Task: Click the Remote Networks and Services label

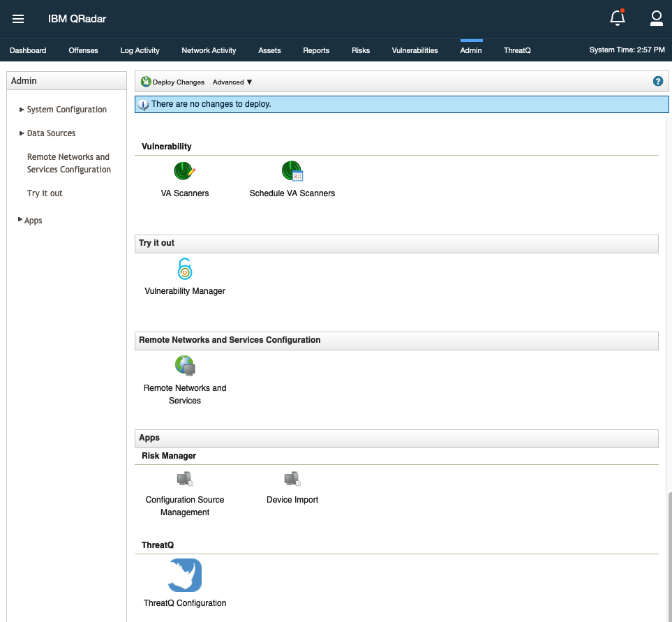Action: click(x=185, y=394)
